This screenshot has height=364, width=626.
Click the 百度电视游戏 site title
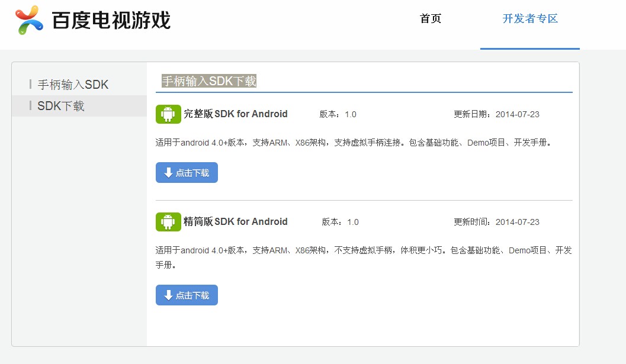111,20
